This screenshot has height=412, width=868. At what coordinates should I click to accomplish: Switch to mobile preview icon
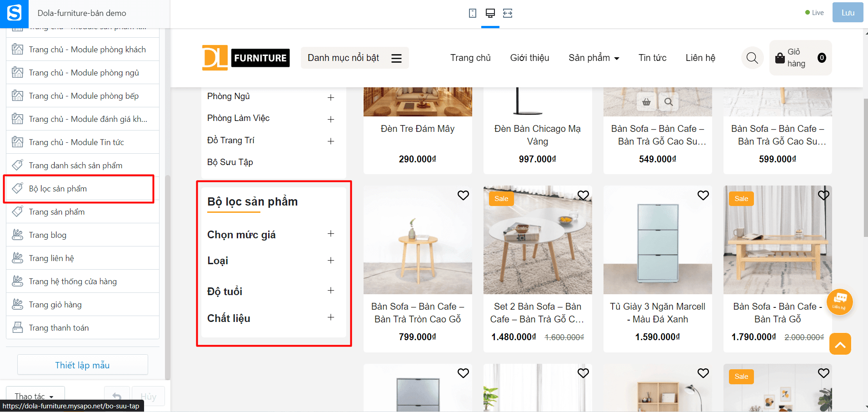point(473,13)
